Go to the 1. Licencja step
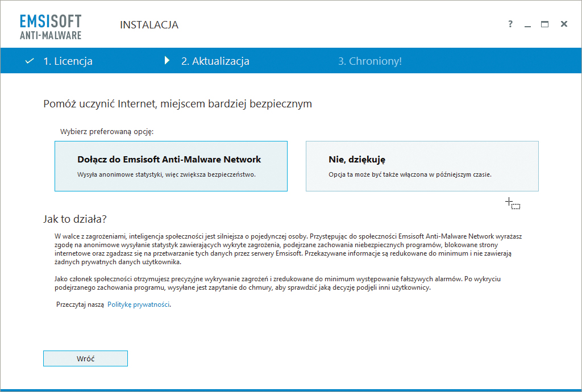582x392 pixels. click(68, 61)
